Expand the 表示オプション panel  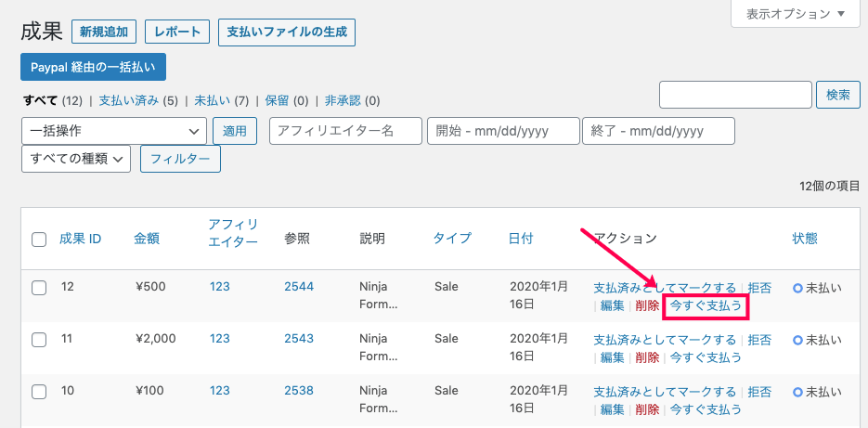(797, 14)
